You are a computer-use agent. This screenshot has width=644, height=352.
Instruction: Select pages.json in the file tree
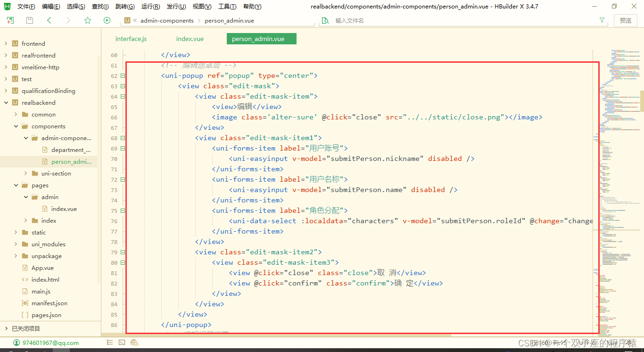pyautogui.click(x=46, y=315)
